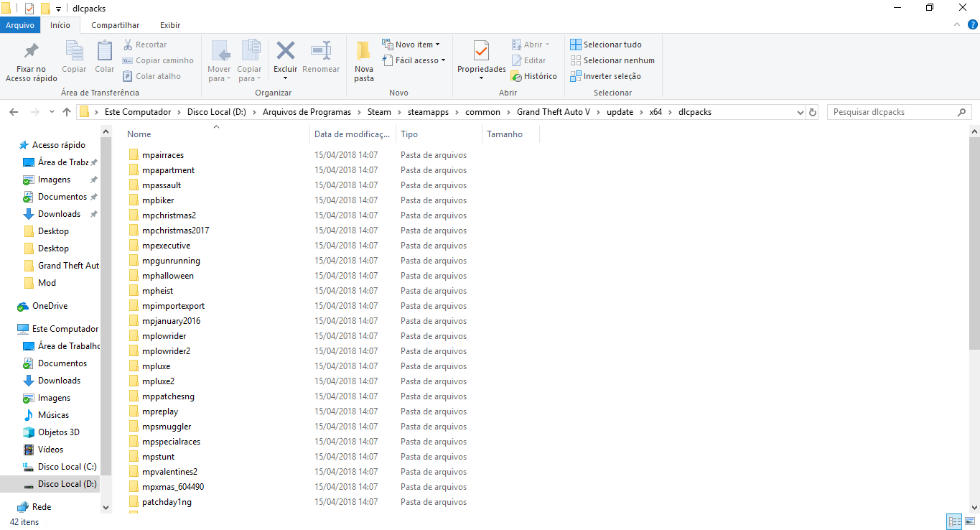Viewport: 980px width, 530px height.
Task: Open the Histórico tool
Action: pyautogui.click(x=534, y=76)
